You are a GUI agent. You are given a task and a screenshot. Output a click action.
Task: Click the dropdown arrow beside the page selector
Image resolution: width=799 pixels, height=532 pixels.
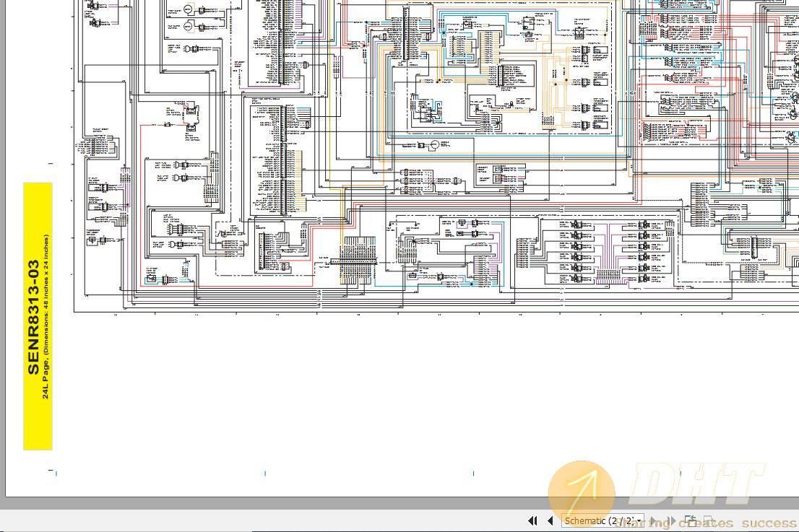click(639, 520)
